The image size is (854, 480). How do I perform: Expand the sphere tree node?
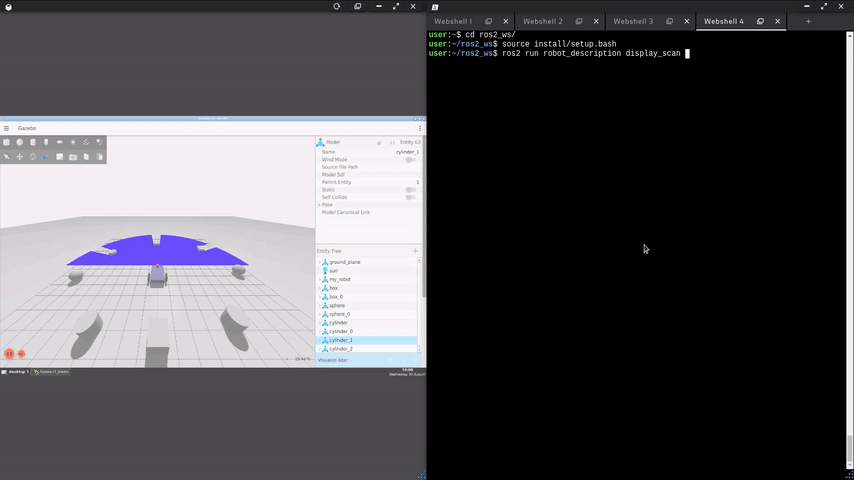click(320, 306)
